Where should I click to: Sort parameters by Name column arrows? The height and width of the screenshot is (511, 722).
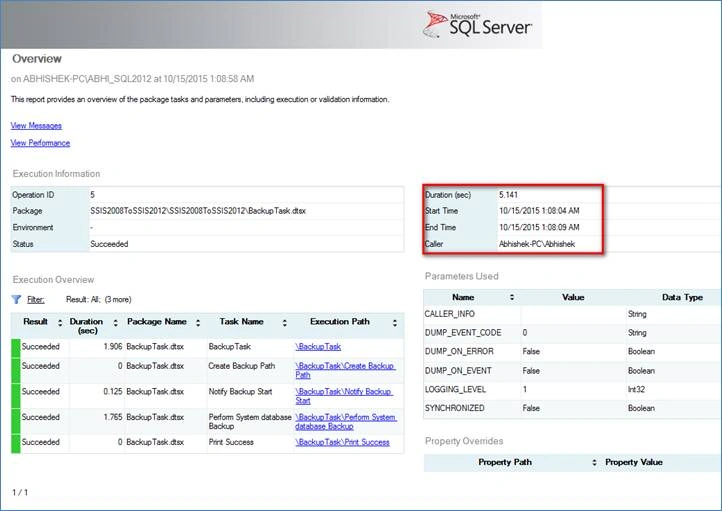coord(512,297)
